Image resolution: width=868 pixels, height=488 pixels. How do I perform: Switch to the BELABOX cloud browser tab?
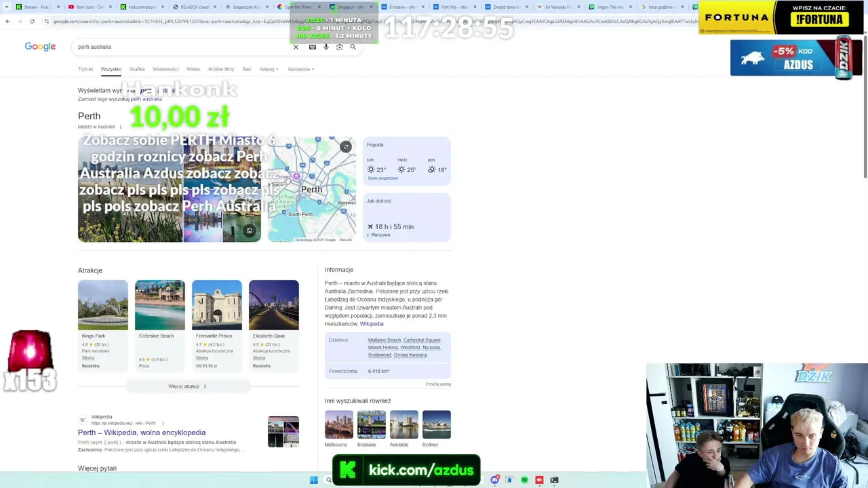point(194,7)
